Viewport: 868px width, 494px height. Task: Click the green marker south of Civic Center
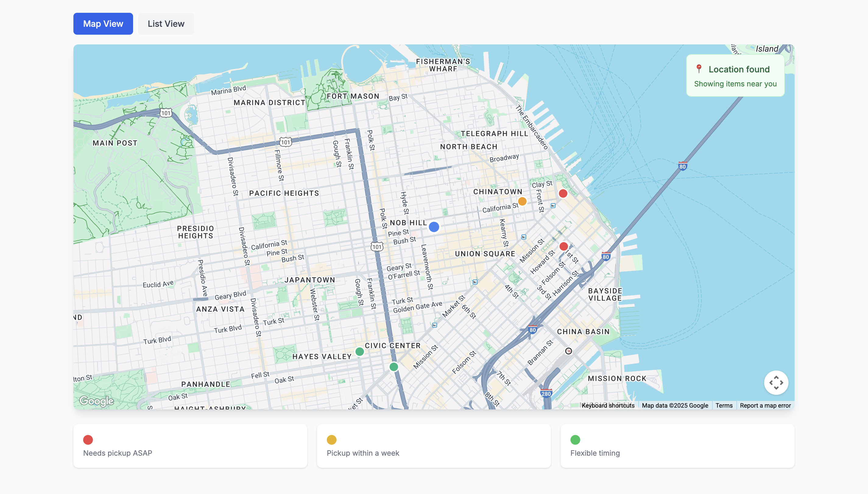click(393, 367)
